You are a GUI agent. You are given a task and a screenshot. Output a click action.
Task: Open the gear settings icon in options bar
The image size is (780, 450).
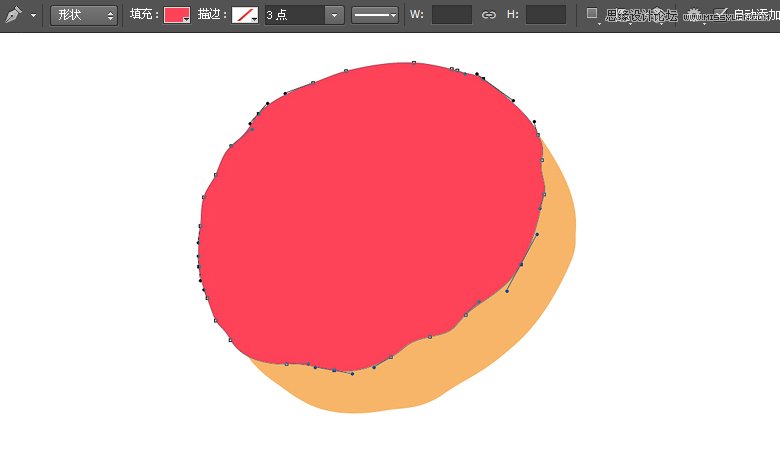[693, 15]
